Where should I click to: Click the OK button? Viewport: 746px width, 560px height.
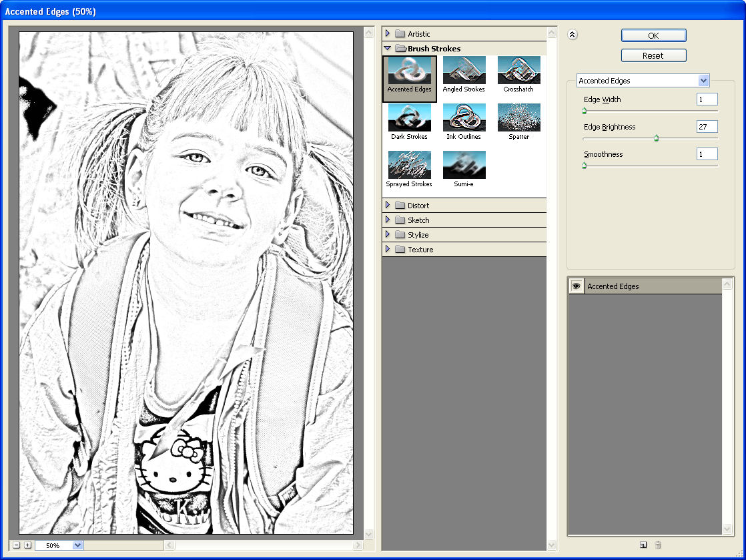tap(654, 35)
